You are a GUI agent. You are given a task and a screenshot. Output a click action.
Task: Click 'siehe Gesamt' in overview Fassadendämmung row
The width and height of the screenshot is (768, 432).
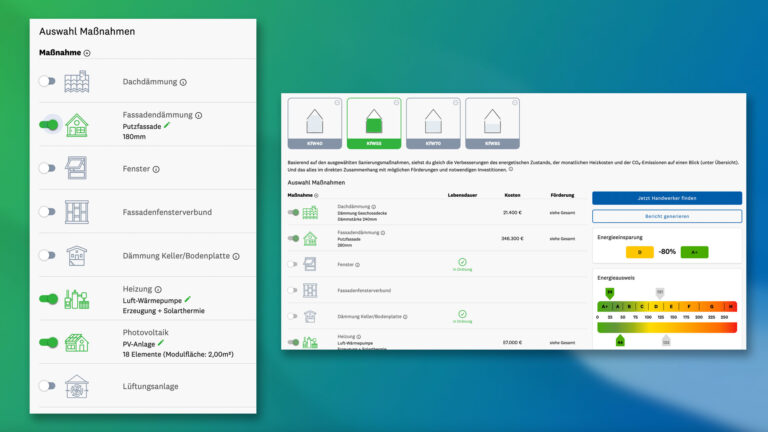[562, 239]
